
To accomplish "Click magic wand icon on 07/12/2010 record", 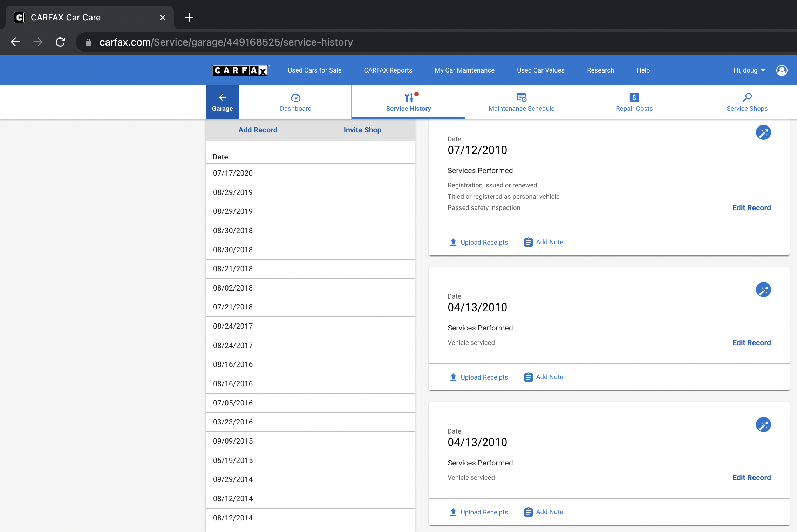I will tap(763, 132).
